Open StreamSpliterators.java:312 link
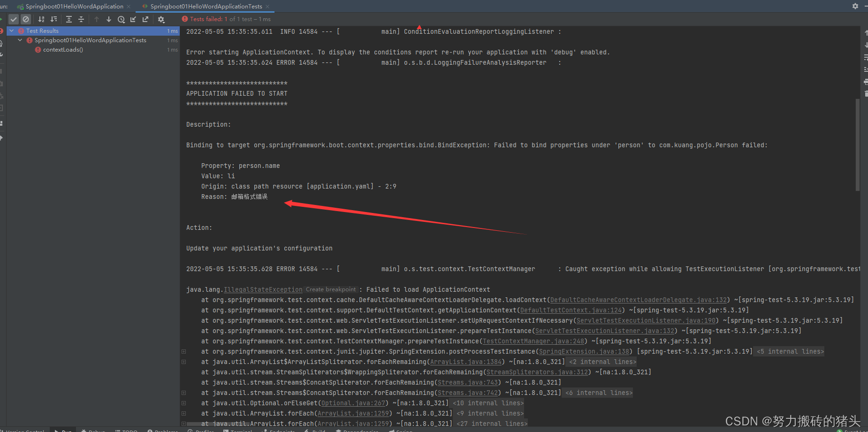The height and width of the screenshot is (432, 868). point(537,372)
